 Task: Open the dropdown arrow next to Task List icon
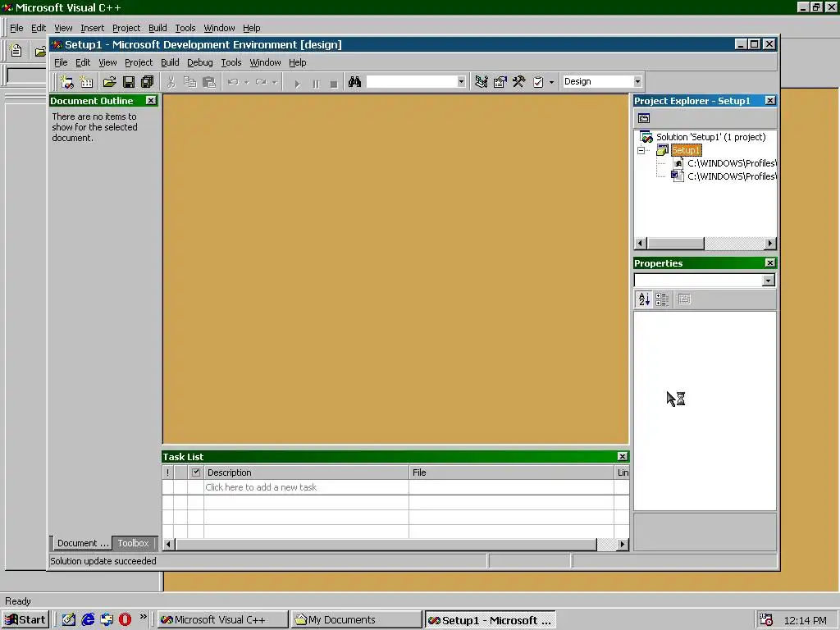pos(551,82)
